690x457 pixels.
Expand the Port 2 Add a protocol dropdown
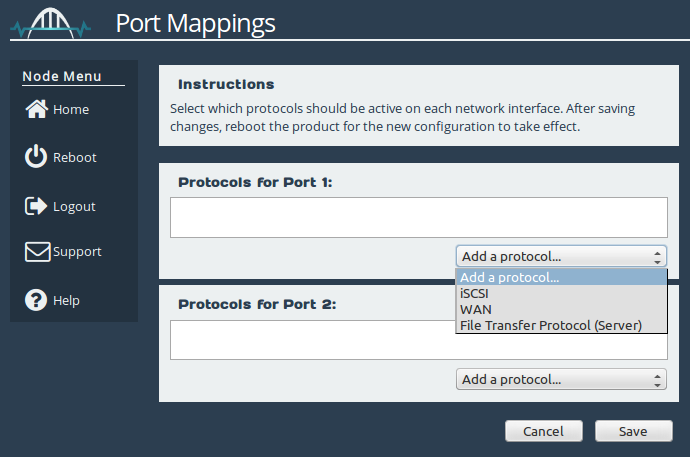coord(561,379)
